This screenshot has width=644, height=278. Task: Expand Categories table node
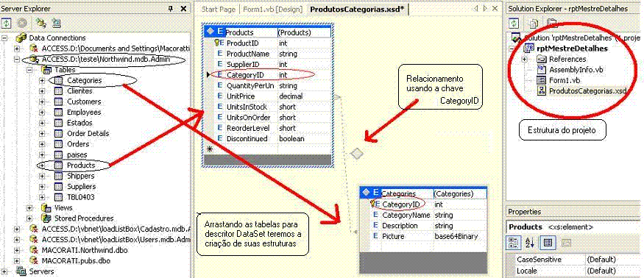click(42, 80)
